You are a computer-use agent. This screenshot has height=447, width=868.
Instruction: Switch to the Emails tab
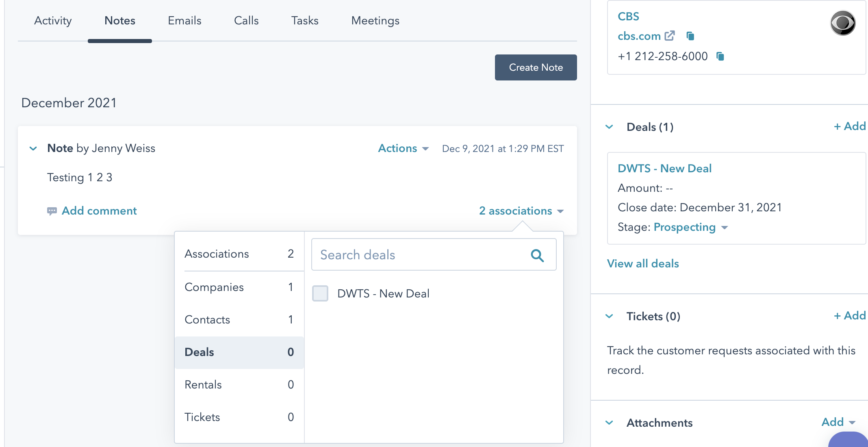pyautogui.click(x=184, y=20)
